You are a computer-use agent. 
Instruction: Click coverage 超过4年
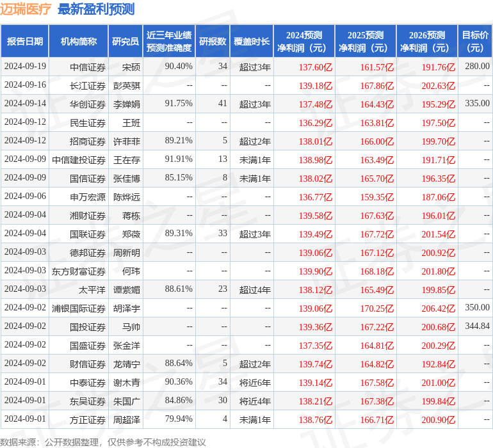tap(255, 290)
